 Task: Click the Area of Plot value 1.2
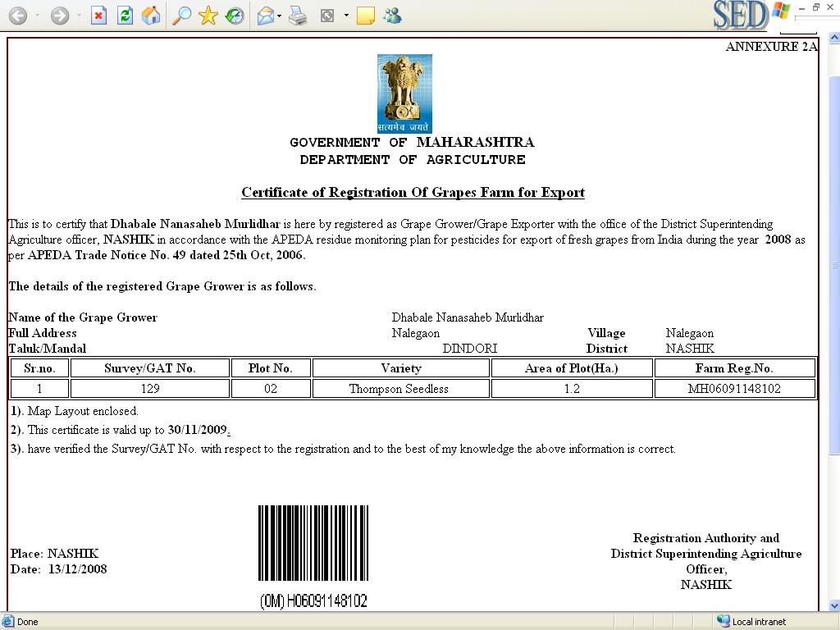pyautogui.click(x=572, y=389)
